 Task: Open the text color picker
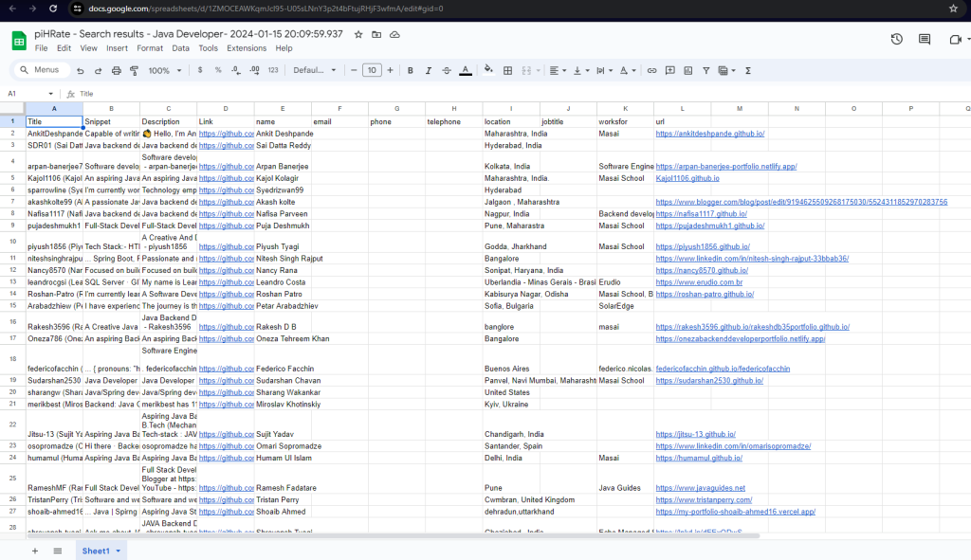(466, 70)
